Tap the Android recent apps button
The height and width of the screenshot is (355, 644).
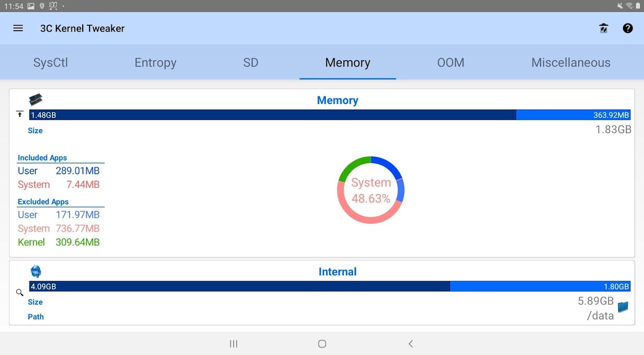coord(233,343)
